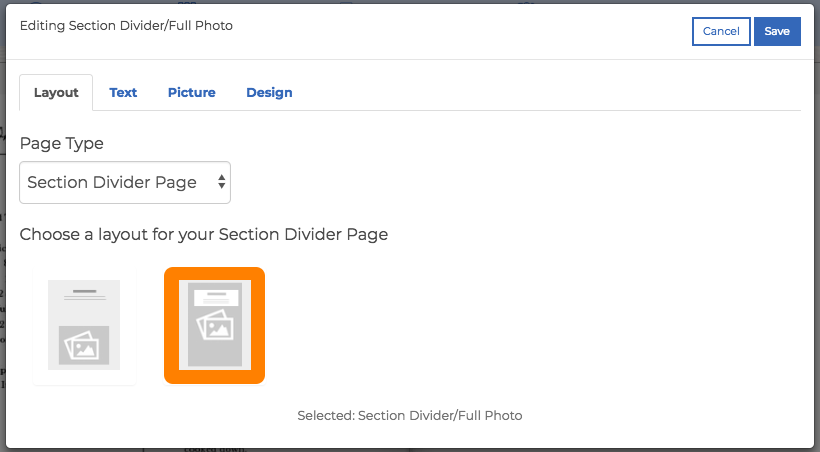Click the white title box in Full Photo layout

point(217,298)
